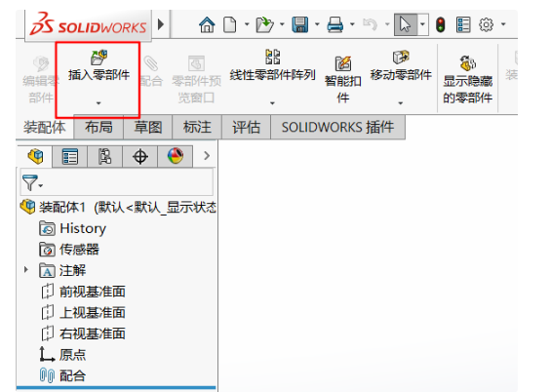Screen dimensions: 550x392
Task: Click the Undo icon
Action: click(370, 24)
